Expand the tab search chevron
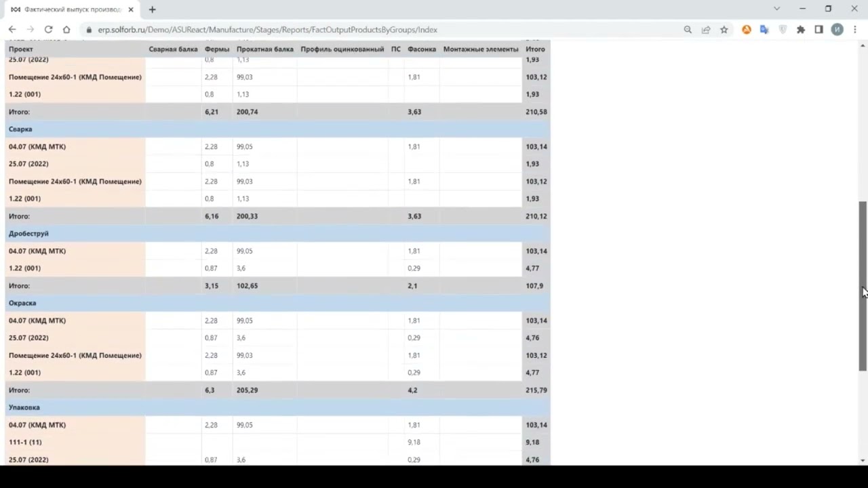Image resolution: width=868 pixels, height=488 pixels. 777,9
